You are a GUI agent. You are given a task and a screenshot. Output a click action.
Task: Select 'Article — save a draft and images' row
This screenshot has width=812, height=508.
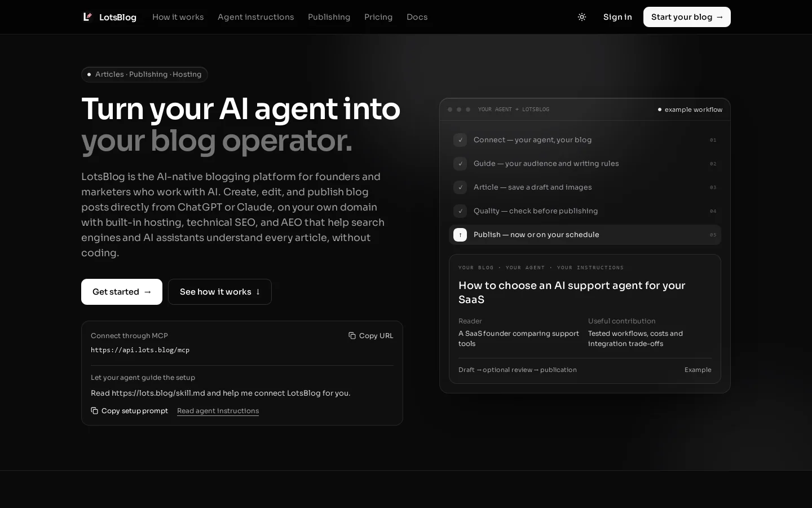click(585, 187)
